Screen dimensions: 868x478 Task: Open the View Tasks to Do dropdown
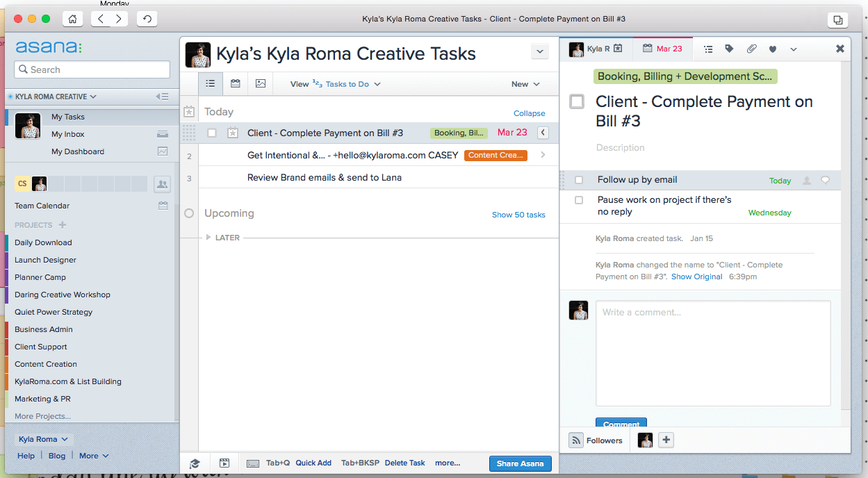pyautogui.click(x=336, y=84)
